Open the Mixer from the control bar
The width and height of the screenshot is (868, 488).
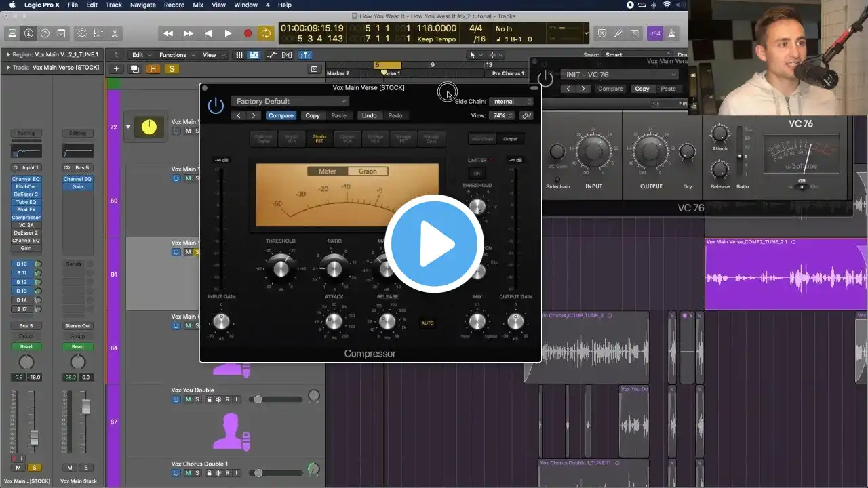click(x=98, y=33)
